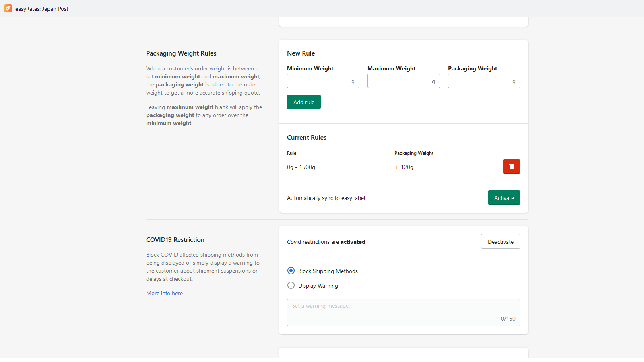Screen dimensions: 644x362
Task: Focus the Maximum Weight input field
Action: pyautogui.click(x=404, y=81)
